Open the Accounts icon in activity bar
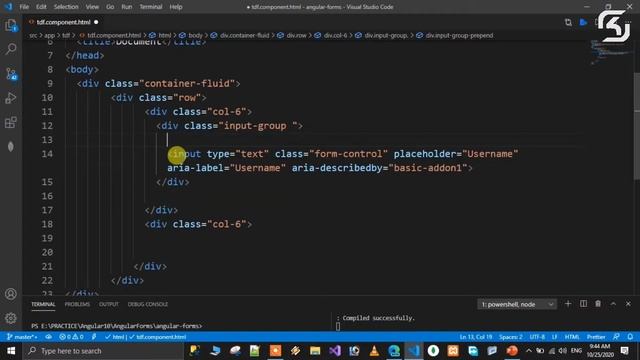This screenshot has height=360, width=640. click(11, 294)
